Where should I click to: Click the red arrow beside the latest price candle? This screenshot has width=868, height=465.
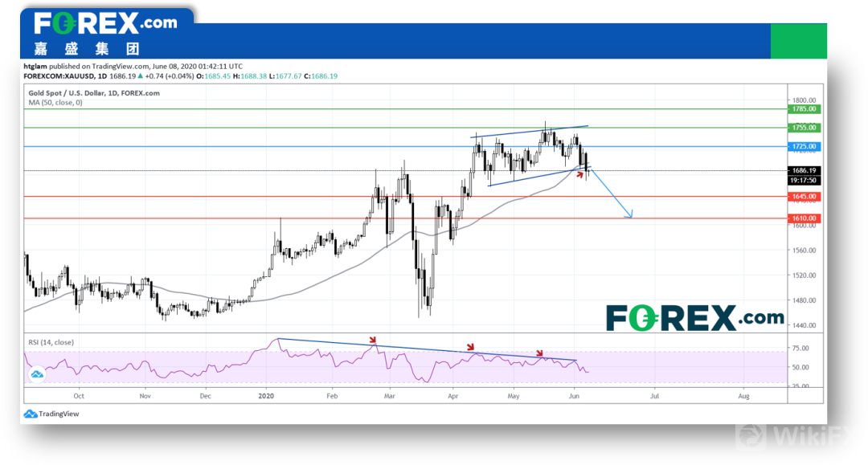[x=579, y=173]
